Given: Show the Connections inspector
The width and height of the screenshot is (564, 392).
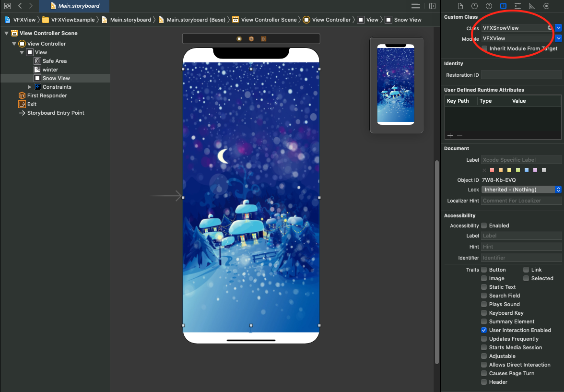Looking at the screenshot, I should pyautogui.click(x=546, y=6).
